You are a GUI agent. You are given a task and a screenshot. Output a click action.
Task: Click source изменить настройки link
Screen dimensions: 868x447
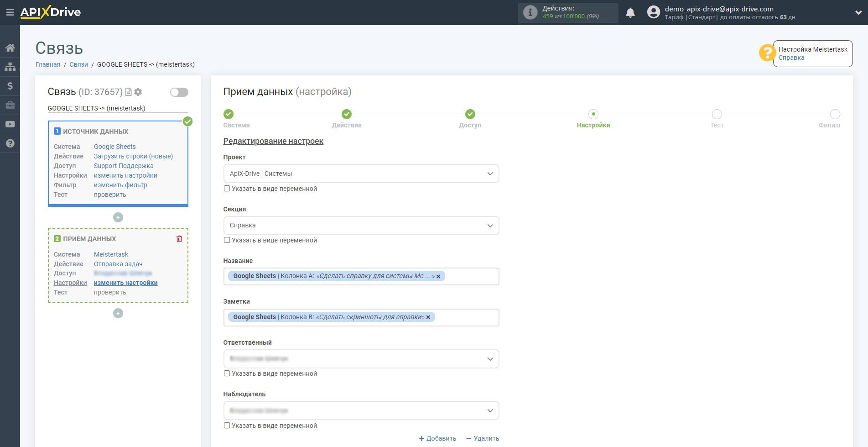(x=125, y=175)
